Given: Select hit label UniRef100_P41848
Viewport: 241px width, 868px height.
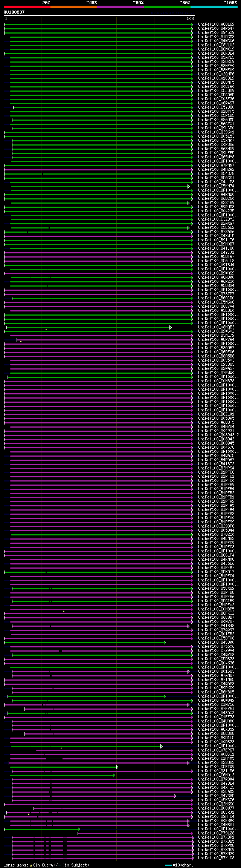Looking at the screenshot, I should pyautogui.click(x=216, y=626).
